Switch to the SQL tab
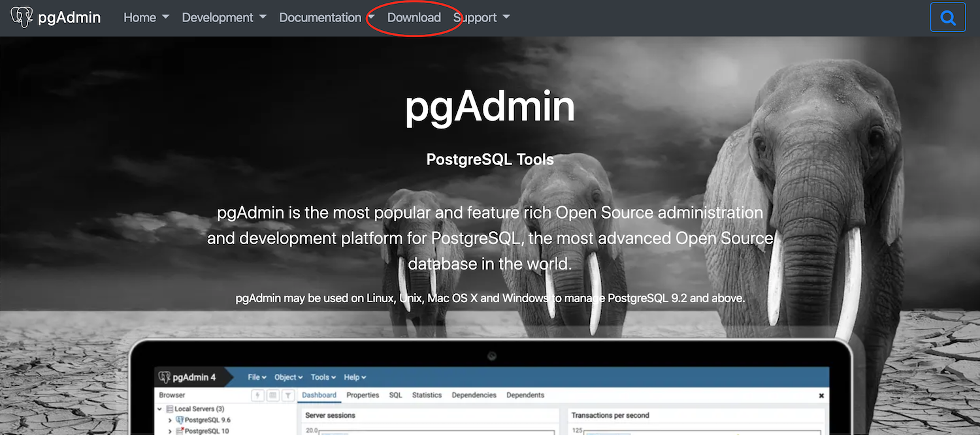The image size is (980, 438). (x=396, y=395)
